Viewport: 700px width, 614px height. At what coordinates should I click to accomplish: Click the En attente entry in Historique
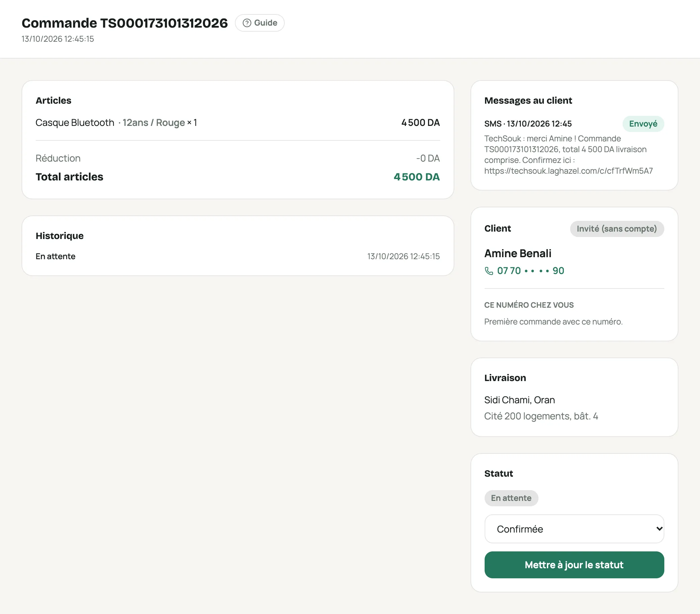[56, 256]
